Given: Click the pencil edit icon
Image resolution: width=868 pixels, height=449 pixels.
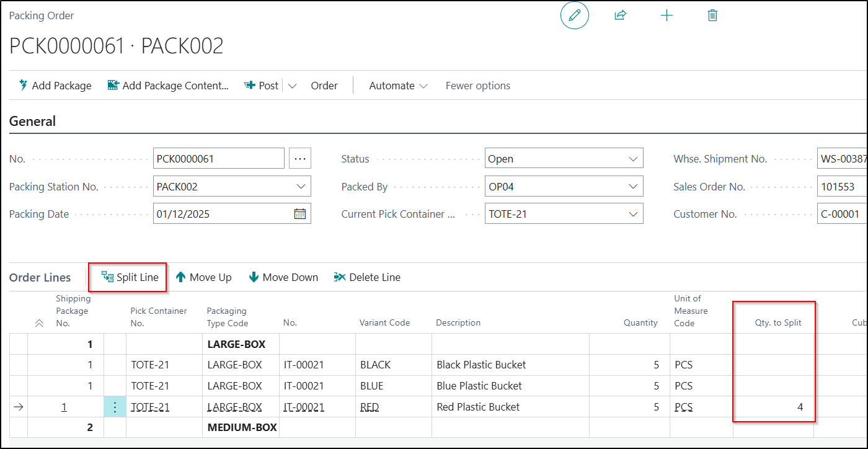Looking at the screenshot, I should 574,16.
